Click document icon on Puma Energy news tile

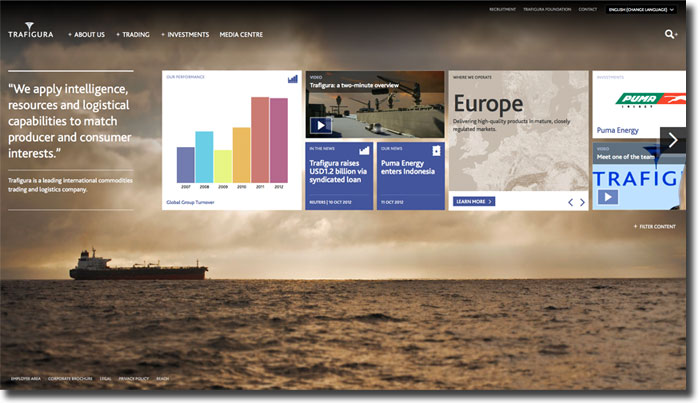436,151
